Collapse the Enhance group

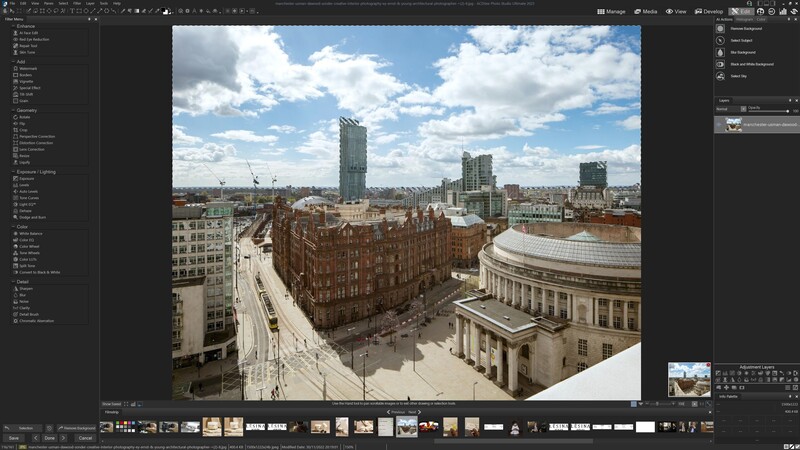click(x=13, y=26)
